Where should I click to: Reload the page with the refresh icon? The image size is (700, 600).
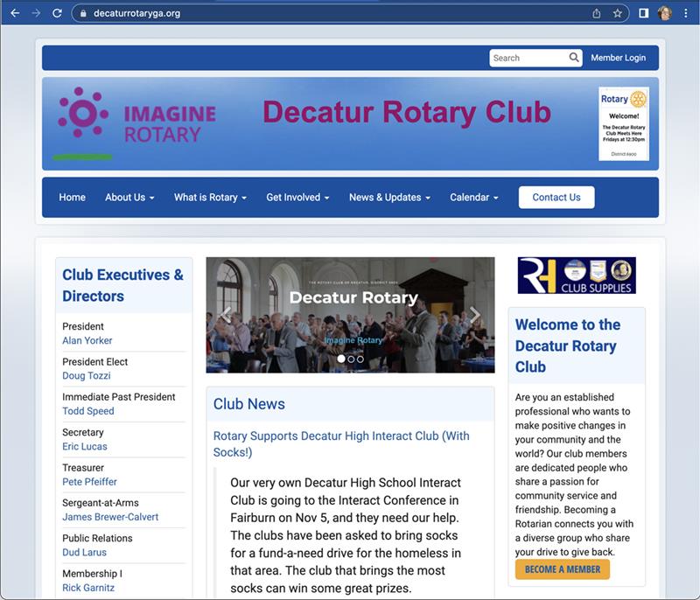coord(57,13)
